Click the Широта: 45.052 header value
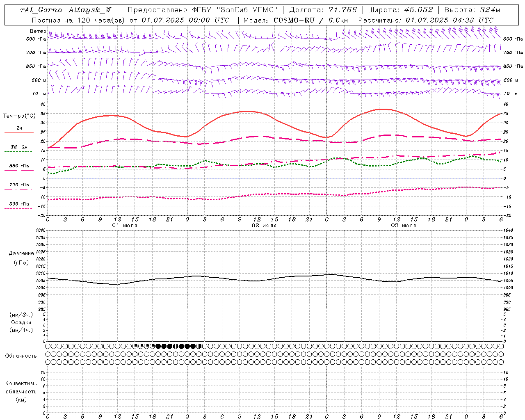The width and height of the screenshot is (525, 420). pos(400,10)
